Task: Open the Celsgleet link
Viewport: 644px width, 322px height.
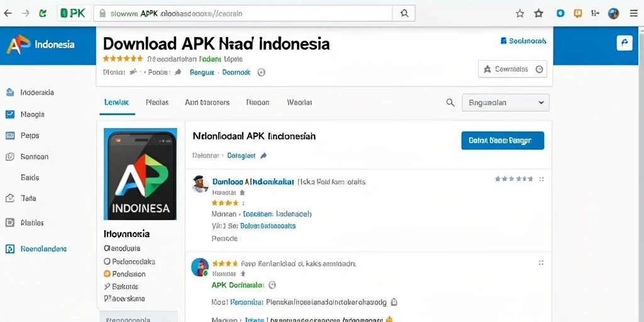Action: [241, 156]
